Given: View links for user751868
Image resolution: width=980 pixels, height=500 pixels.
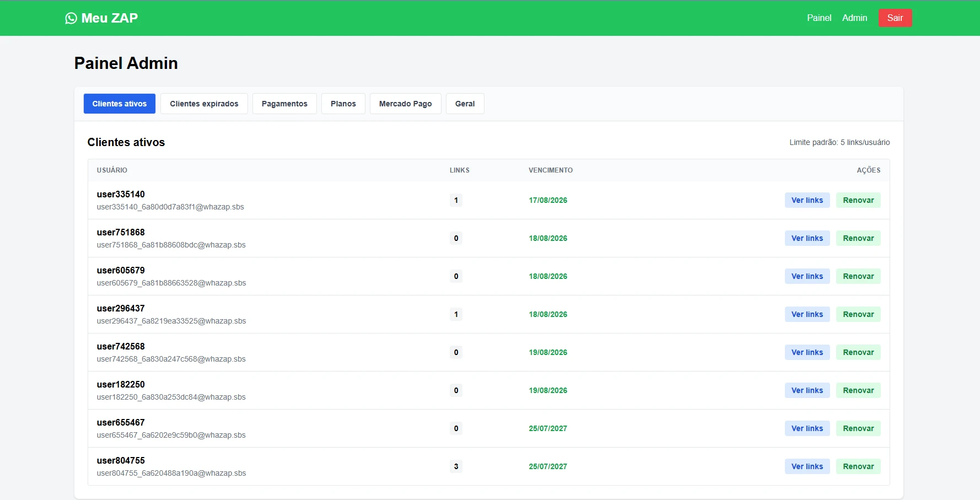Looking at the screenshot, I should pos(807,238).
